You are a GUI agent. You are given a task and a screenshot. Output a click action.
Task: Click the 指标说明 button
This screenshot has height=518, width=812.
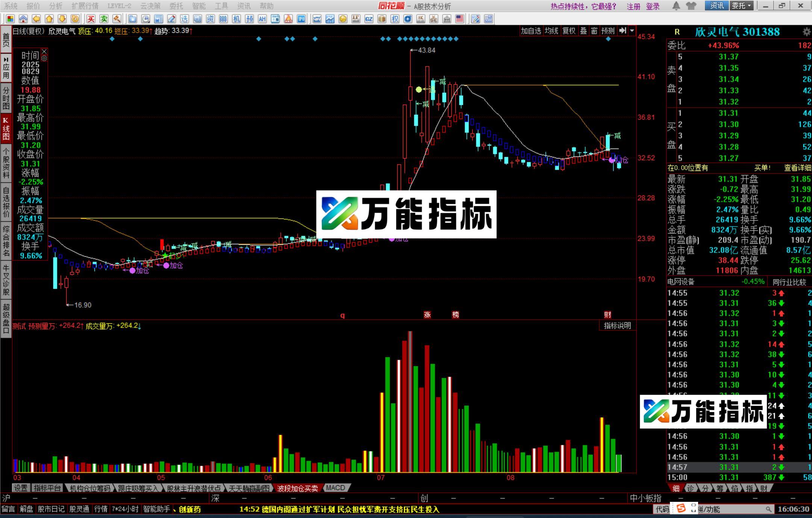tap(617, 326)
